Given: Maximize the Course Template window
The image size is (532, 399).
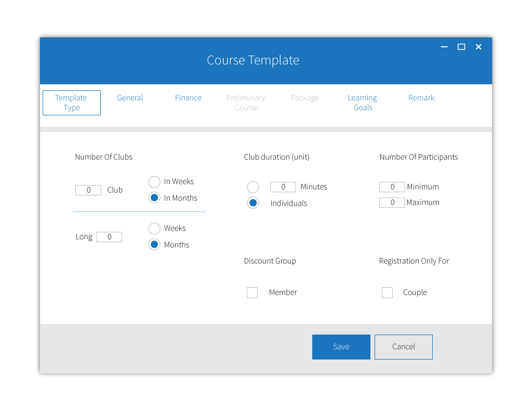Looking at the screenshot, I should point(461,47).
